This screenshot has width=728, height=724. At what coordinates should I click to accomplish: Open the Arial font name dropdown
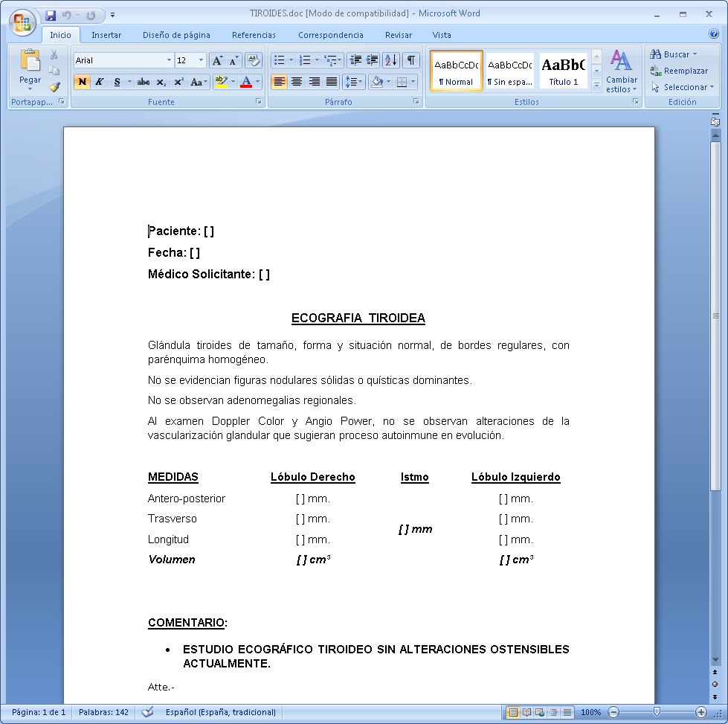tap(169, 60)
